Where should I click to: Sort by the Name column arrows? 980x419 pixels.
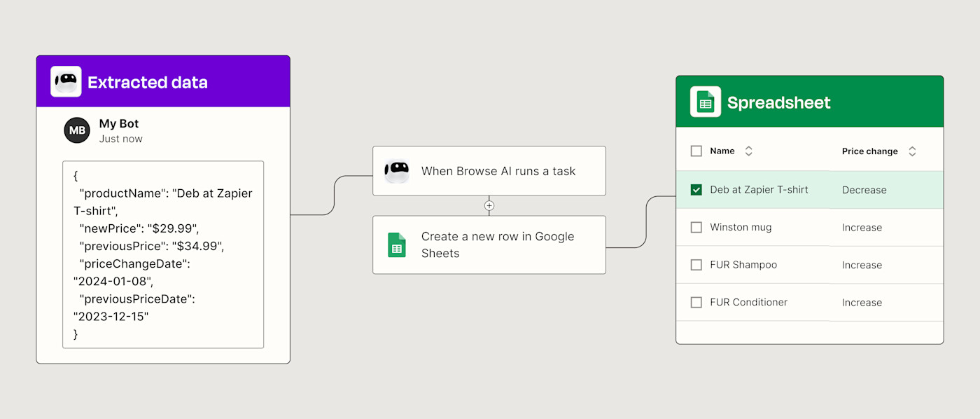click(748, 151)
